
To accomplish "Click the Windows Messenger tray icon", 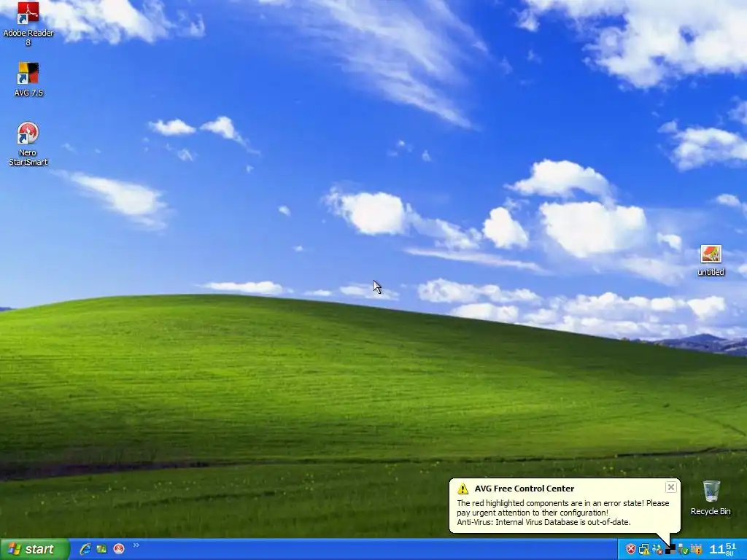I will pyautogui.click(x=657, y=549).
